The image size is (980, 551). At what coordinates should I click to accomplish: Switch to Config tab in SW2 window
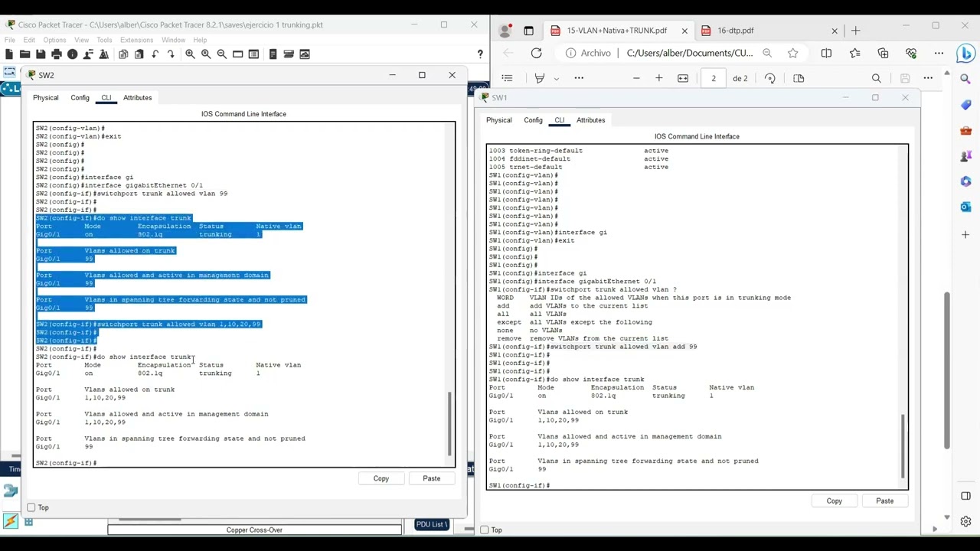click(80, 98)
